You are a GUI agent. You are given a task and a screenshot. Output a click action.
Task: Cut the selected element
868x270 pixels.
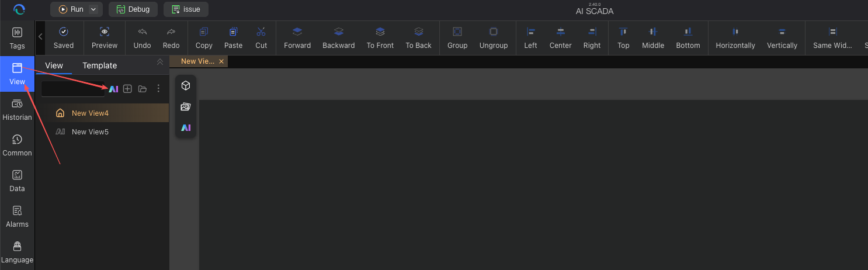tap(261, 38)
